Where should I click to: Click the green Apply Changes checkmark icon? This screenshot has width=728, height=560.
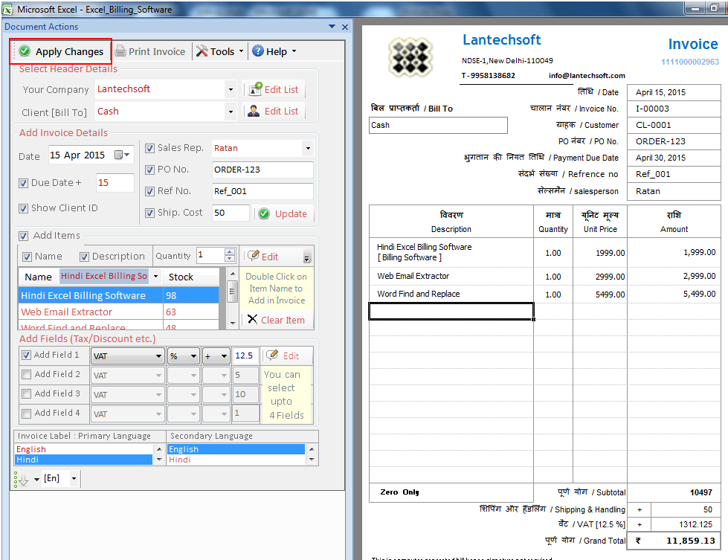tap(25, 51)
